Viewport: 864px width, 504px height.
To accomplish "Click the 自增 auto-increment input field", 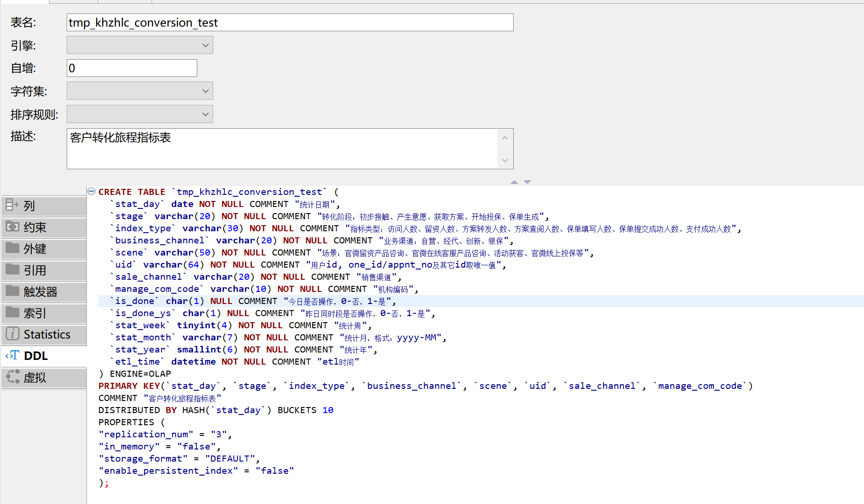I will pyautogui.click(x=132, y=68).
